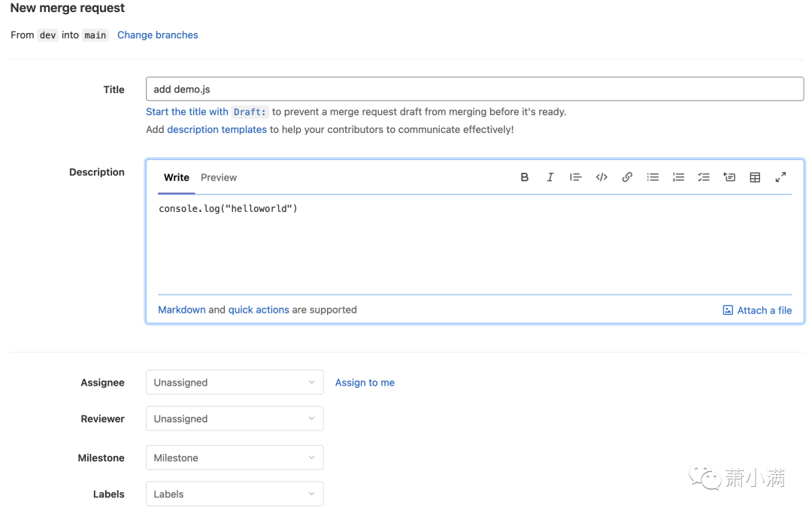Image resolution: width=812 pixels, height=514 pixels.
Task: Insert code formatting in the description
Action: coord(601,177)
